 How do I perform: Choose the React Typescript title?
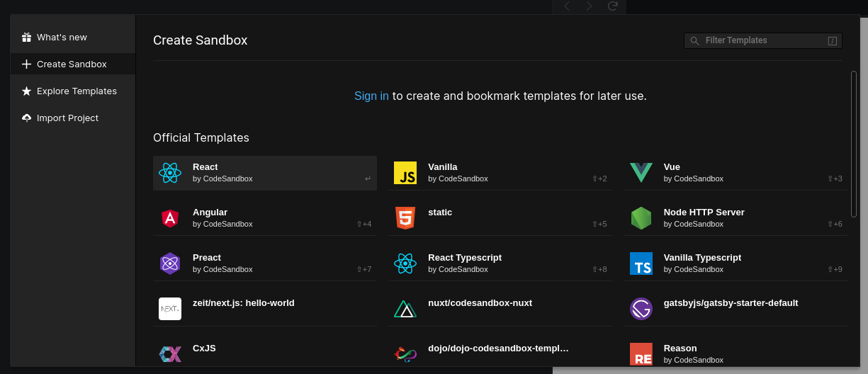click(465, 258)
